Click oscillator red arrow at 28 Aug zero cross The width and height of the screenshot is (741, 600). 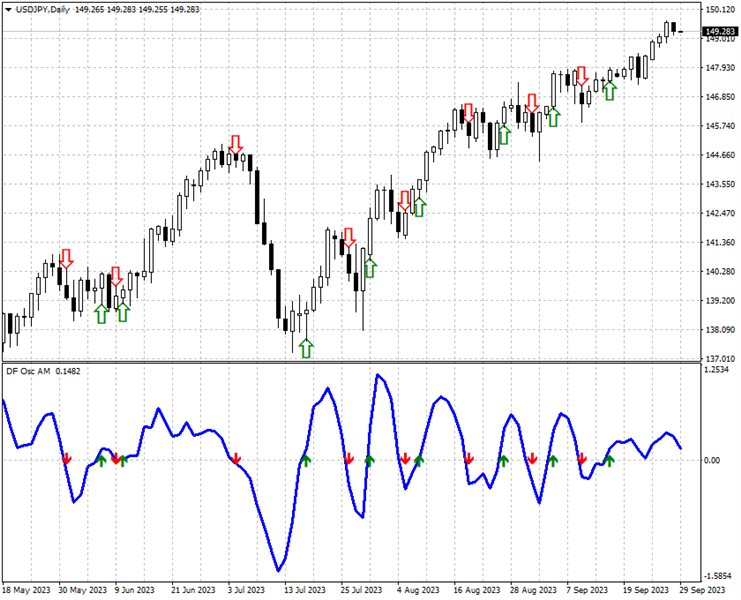tap(533, 458)
